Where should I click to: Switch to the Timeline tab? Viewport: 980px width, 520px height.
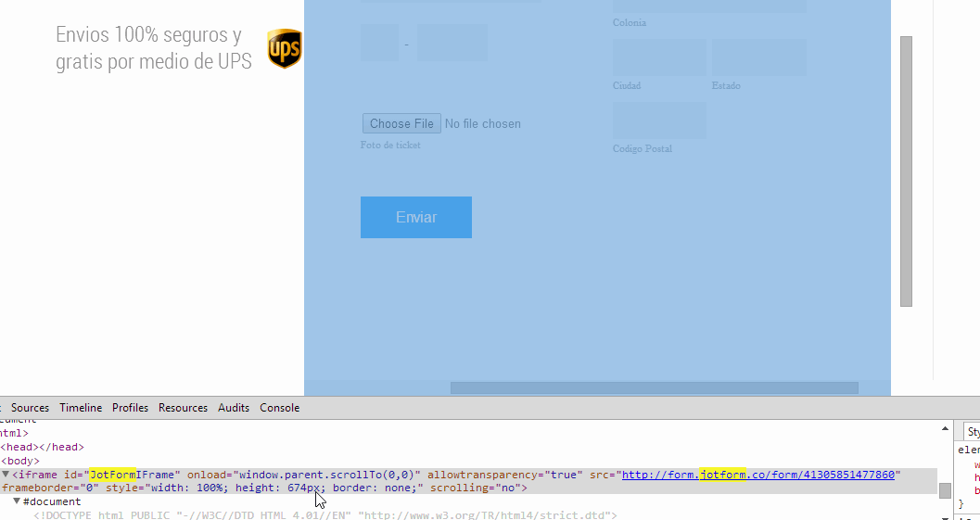81,408
